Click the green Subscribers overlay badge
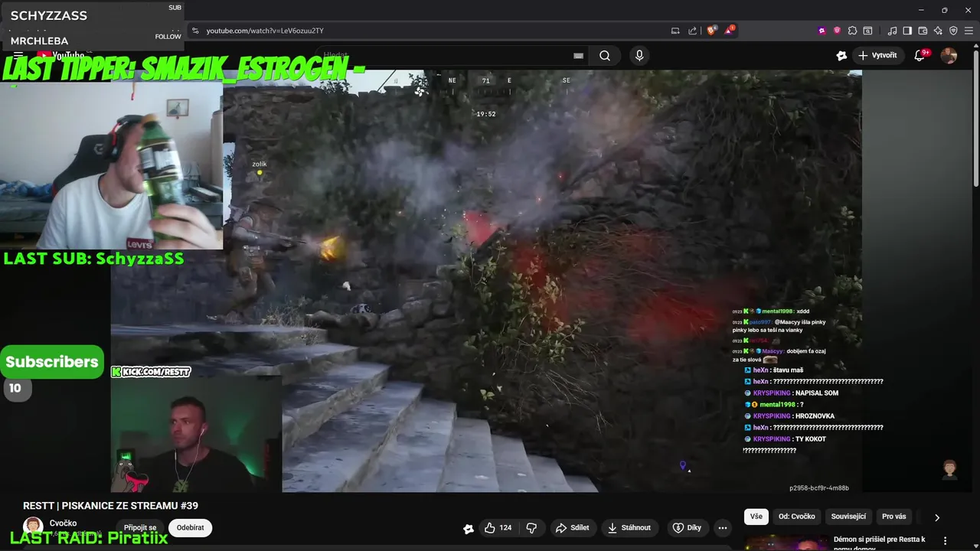This screenshot has width=980, height=551. tap(52, 361)
